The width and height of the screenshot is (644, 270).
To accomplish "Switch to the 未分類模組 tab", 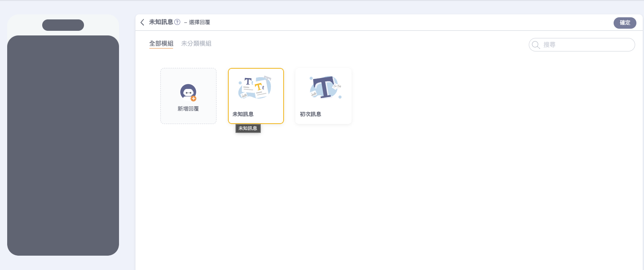I will [196, 43].
